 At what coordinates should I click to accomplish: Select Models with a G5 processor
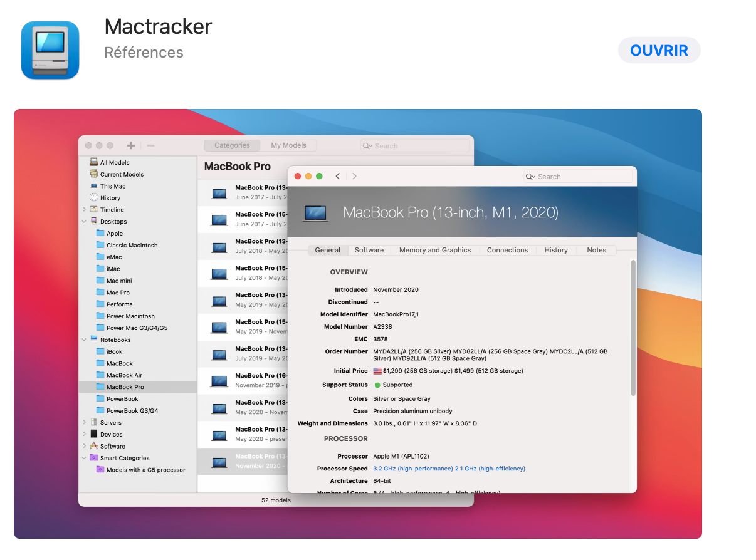[145, 470]
